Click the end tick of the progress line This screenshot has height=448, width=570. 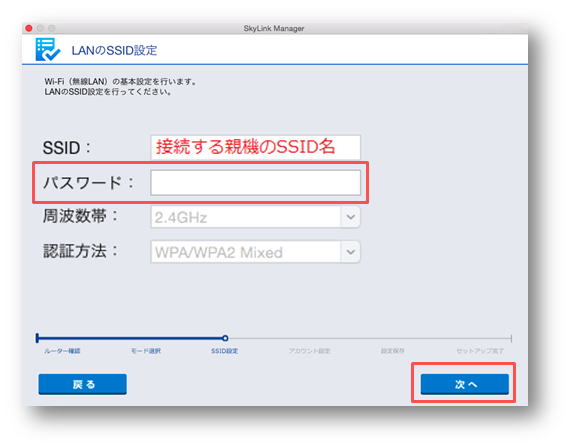[x=511, y=339]
